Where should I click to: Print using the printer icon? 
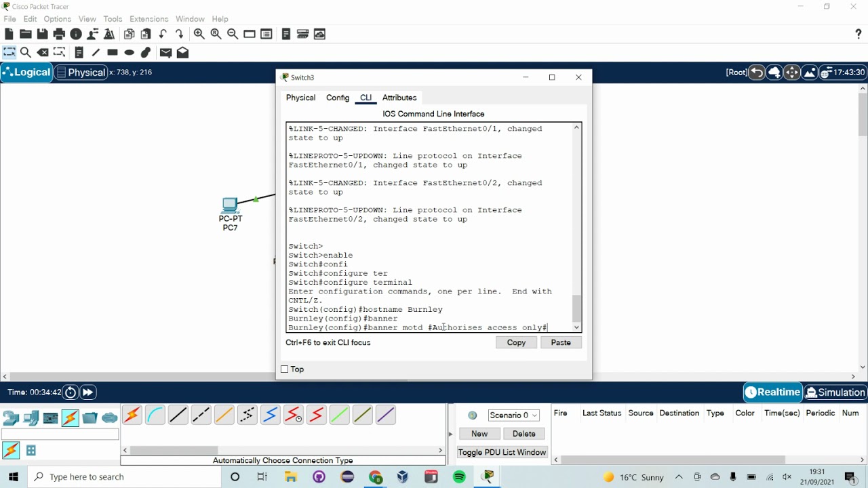click(x=59, y=34)
